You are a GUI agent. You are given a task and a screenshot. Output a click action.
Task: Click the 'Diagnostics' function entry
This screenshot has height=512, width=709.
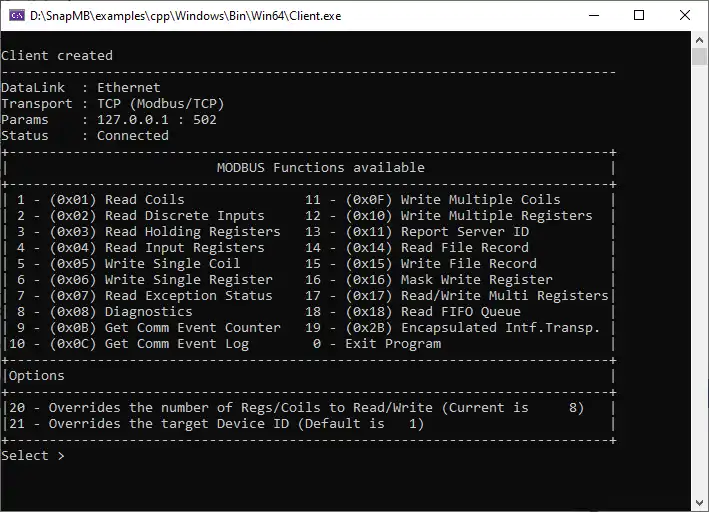coord(148,312)
